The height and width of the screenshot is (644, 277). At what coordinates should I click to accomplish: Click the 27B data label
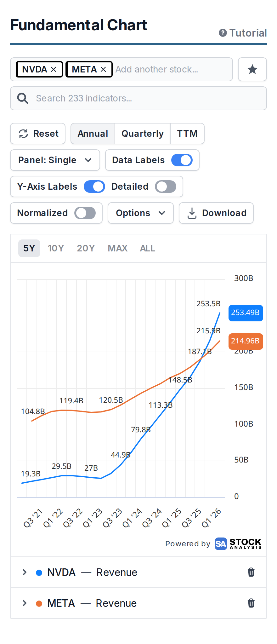point(91,468)
